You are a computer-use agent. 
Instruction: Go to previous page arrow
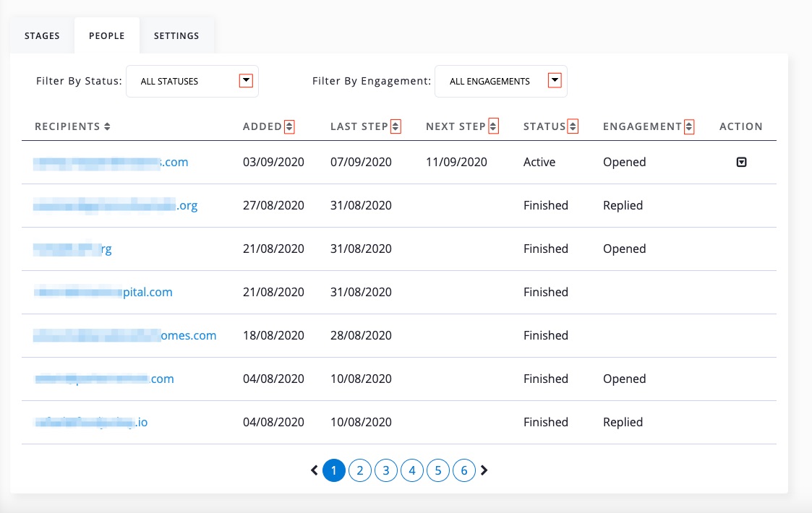coord(315,470)
